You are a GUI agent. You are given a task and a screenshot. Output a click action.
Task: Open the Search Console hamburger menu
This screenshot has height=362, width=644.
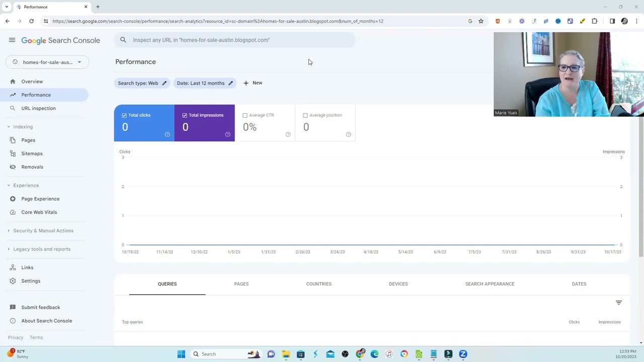coord(12,40)
